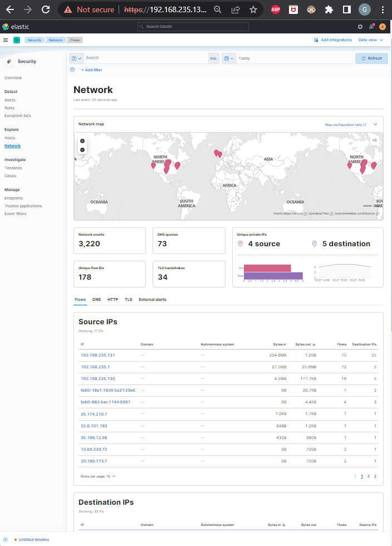Screen dimensions: 392x546
Task: Switch to the DNS tab
Action: point(96,299)
